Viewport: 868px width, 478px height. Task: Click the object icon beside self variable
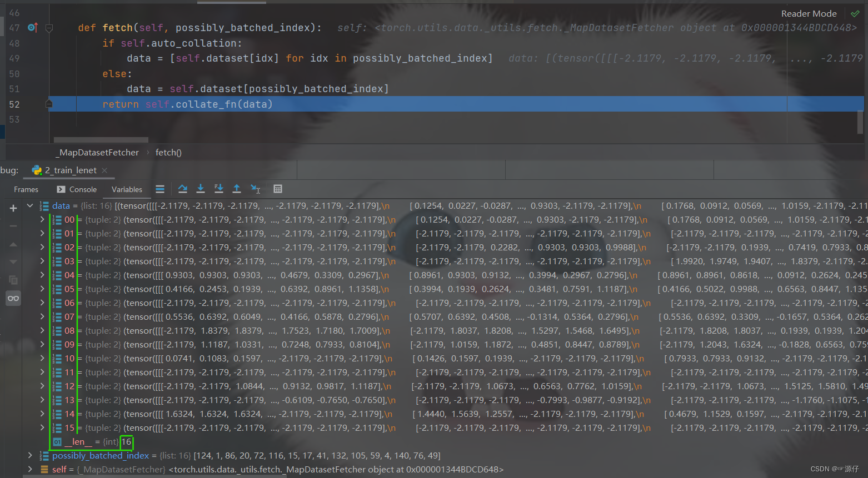pyautogui.click(x=44, y=470)
